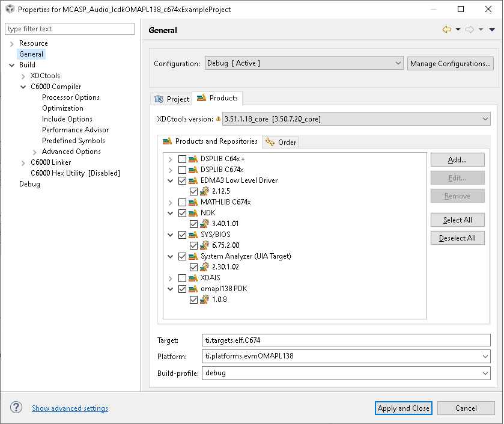504x424 pixels.
Task: Open the forward history dropdown arrow
Action: pos(481,29)
